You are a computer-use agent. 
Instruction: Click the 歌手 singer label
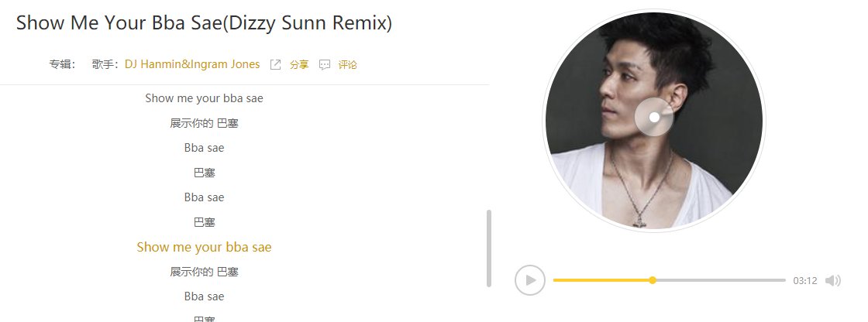[x=105, y=64]
